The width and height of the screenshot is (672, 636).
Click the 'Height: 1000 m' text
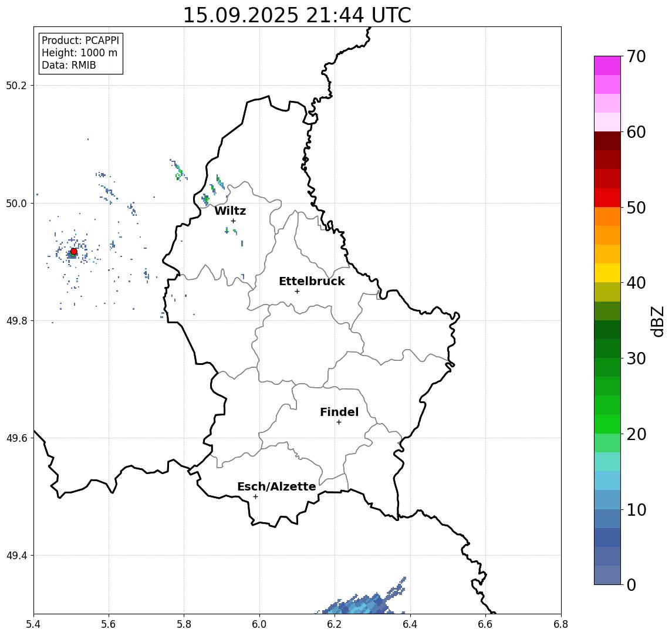coord(79,53)
